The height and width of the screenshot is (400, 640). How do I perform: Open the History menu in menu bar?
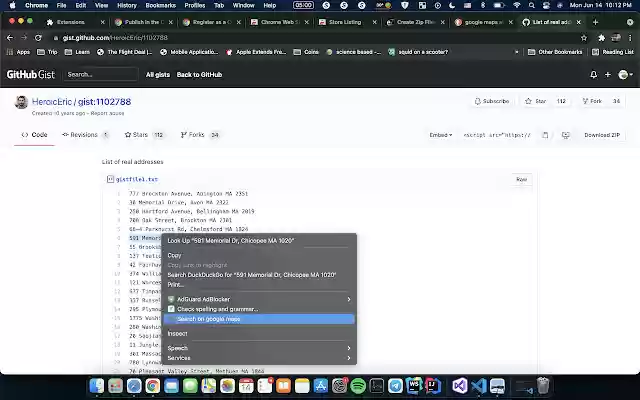pyautogui.click(x=127, y=5)
